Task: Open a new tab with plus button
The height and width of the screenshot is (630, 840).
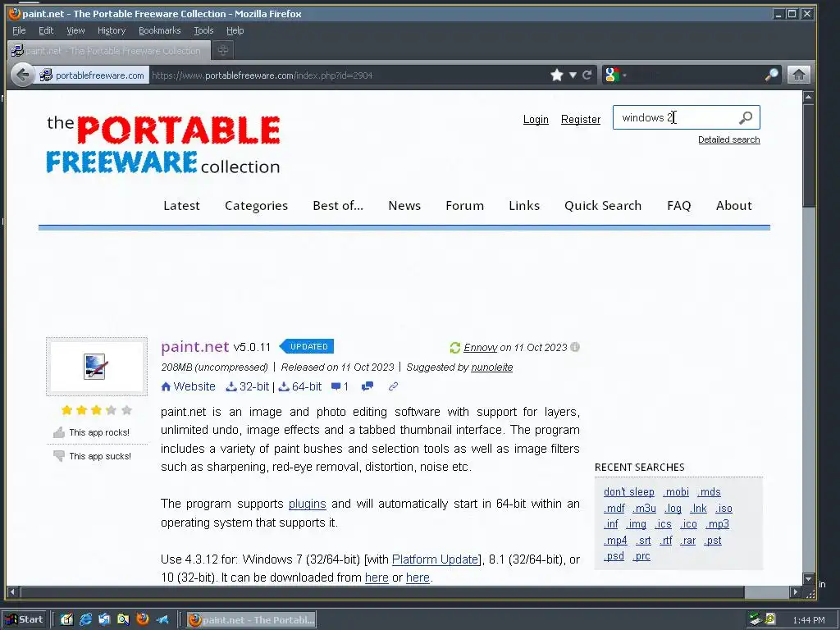Action: [x=223, y=50]
